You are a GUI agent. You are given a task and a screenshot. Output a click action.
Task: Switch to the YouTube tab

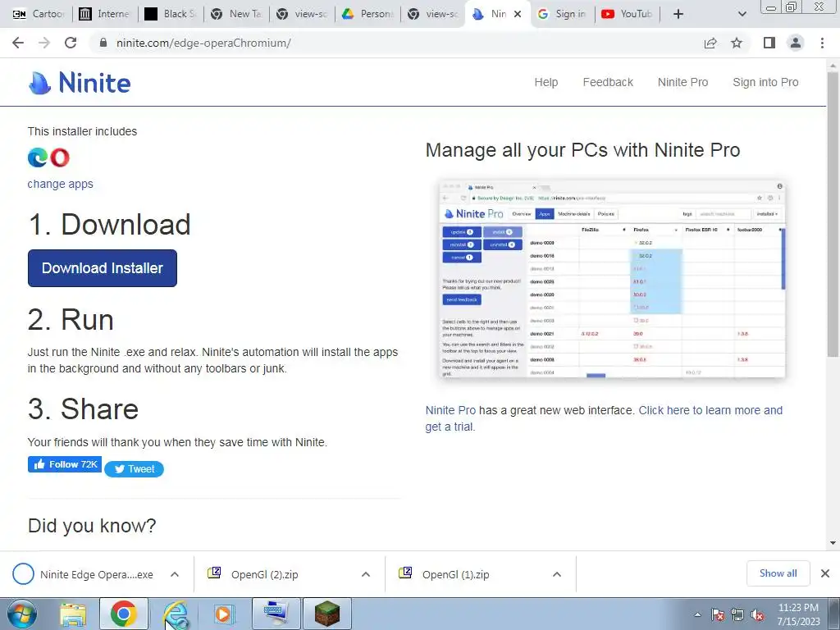click(x=626, y=14)
